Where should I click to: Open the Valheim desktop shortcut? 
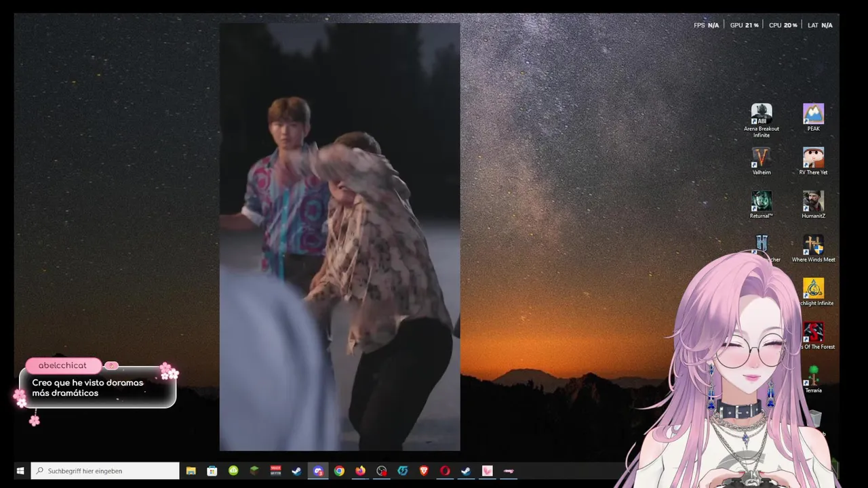tap(761, 161)
